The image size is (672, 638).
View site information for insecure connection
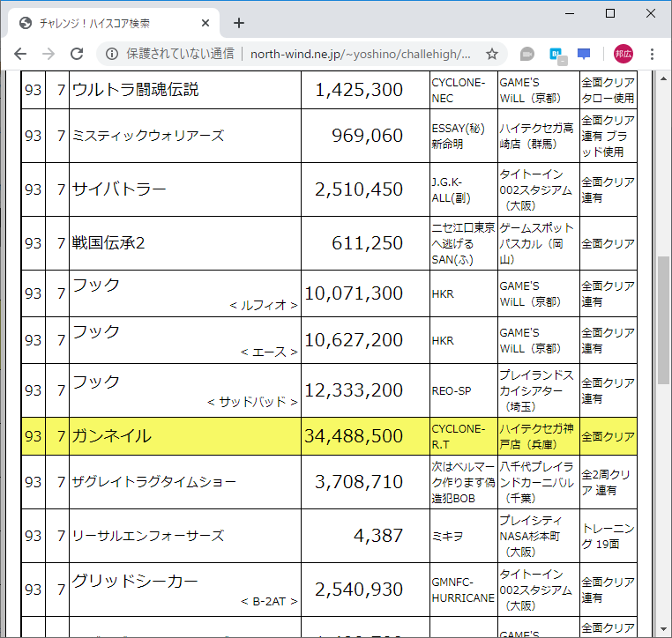click(x=112, y=54)
